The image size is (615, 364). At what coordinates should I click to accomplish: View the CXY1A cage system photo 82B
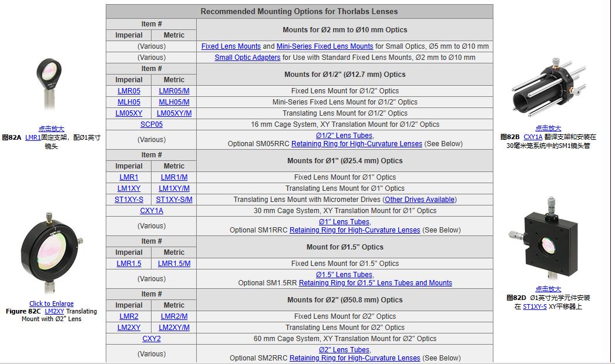pos(549,87)
